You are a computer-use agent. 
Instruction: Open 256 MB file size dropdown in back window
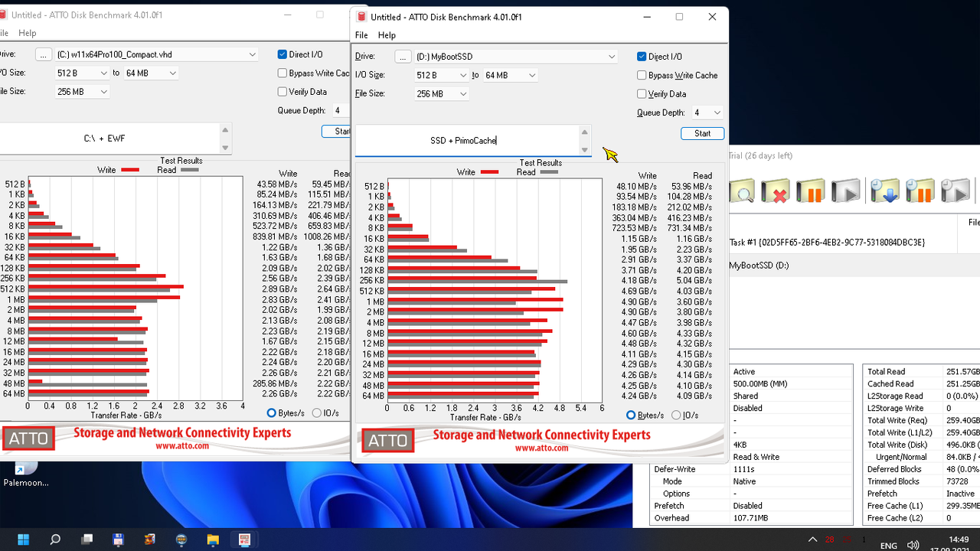(82, 91)
